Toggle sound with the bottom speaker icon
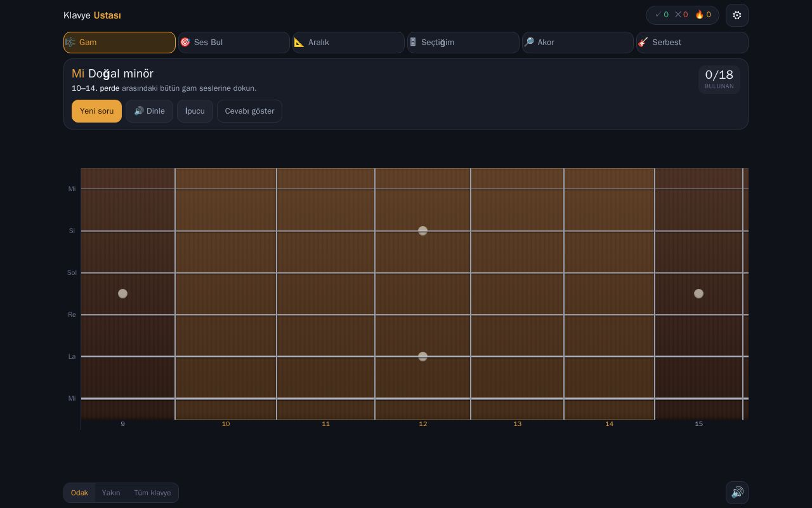The height and width of the screenshot is (508, 812). pos(737,493)
